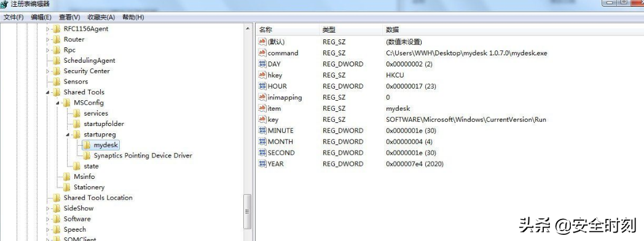Click the string icon beside command
The height and width of the screenshot is (241, 644).
(262, 53)
